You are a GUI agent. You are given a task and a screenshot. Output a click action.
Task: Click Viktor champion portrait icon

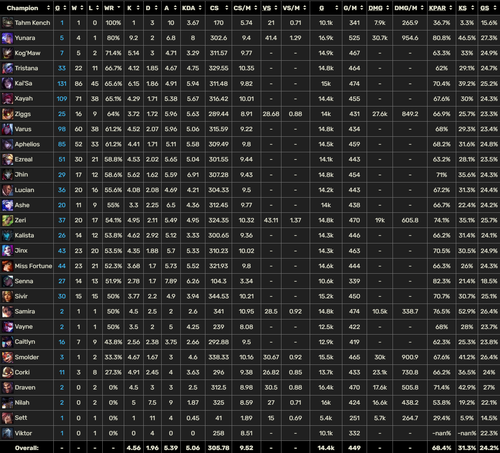[7, 433]
